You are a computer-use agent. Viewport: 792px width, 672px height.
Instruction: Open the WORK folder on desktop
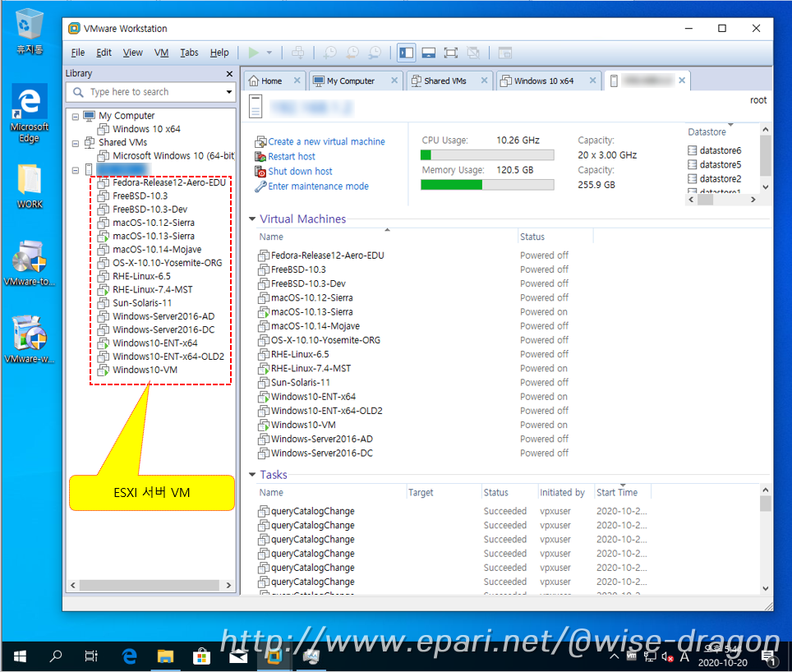point(30,186)
